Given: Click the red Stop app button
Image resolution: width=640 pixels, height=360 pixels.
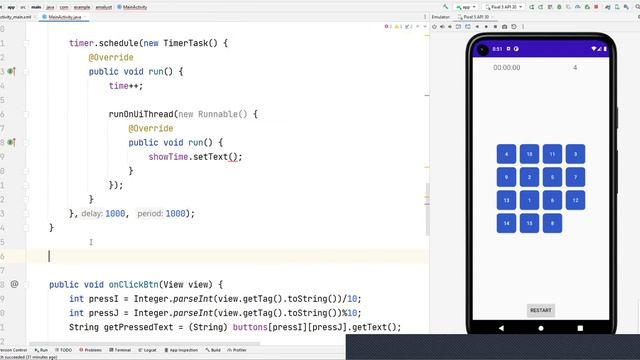Looking at the screenshot, I should coord(596,7).
